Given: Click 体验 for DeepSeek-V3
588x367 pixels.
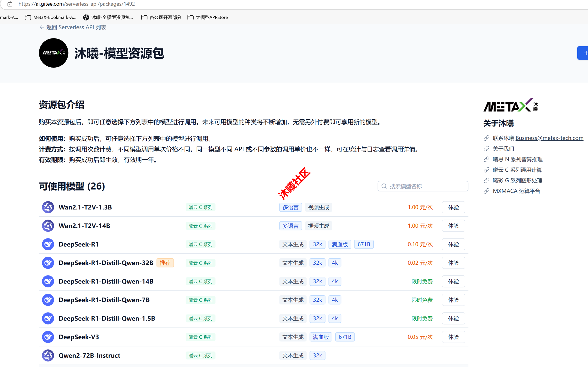Looking at the screenshot, I should click(x=453, y=337).
